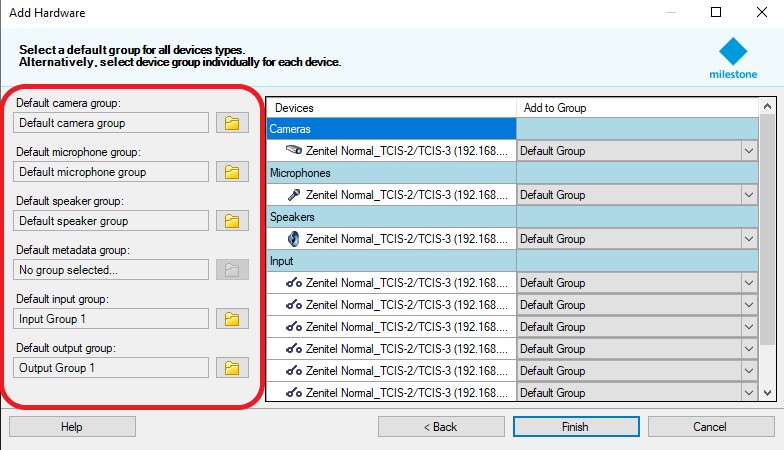Click the speaker icon under Speakers
The height and width of the screenshot is (450, 784).
click(294, 238)
